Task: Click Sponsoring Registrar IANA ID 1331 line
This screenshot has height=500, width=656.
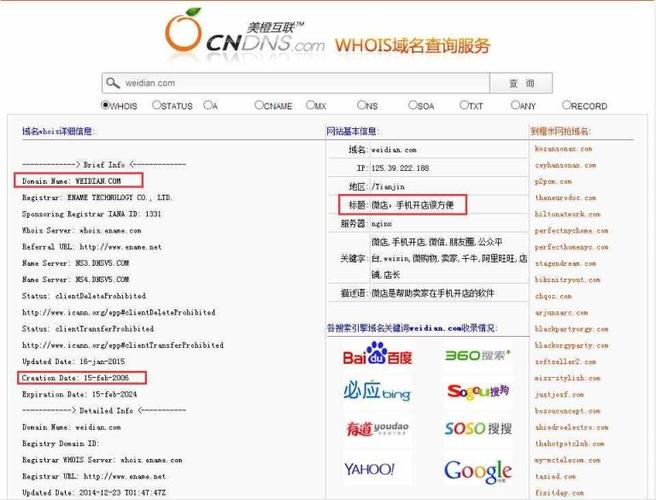Action: click(91, 214)
